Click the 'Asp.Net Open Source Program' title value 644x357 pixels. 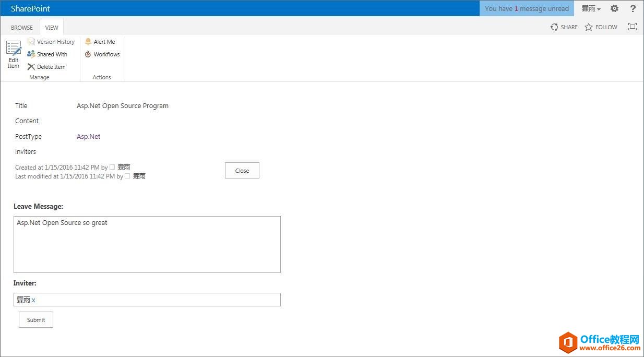click(123, 105)
